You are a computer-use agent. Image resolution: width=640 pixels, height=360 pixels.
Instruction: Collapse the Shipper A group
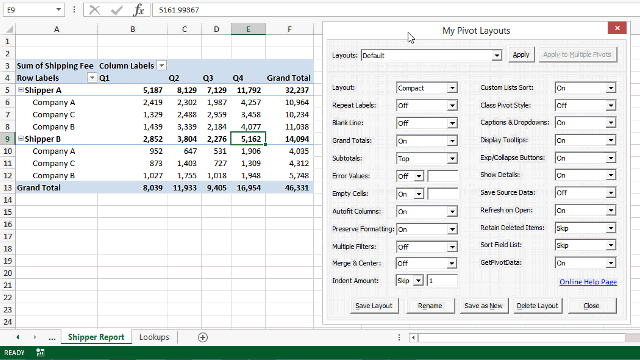[20, 90]
